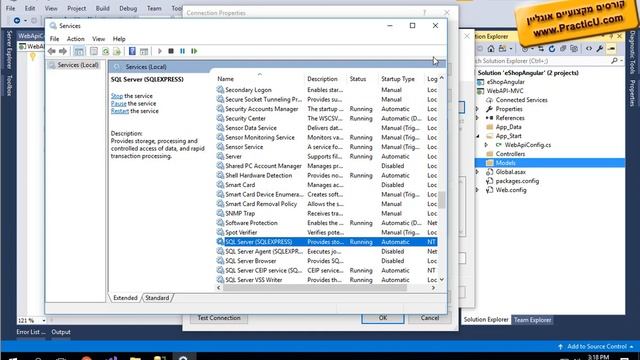The height and width of the screenshot is (360, 640).
Task: Refresh the Services list via toolbar
Action: click(x=105, y=51)
